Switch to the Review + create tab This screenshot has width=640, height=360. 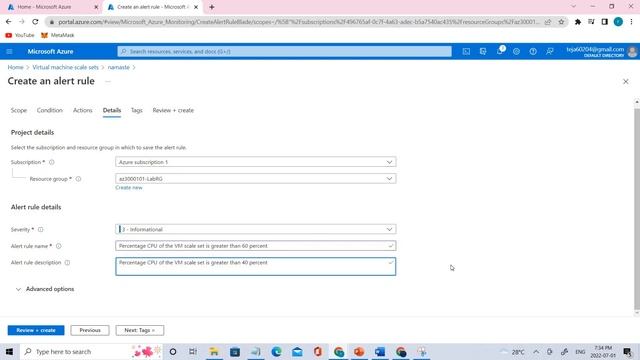(173, 110)
